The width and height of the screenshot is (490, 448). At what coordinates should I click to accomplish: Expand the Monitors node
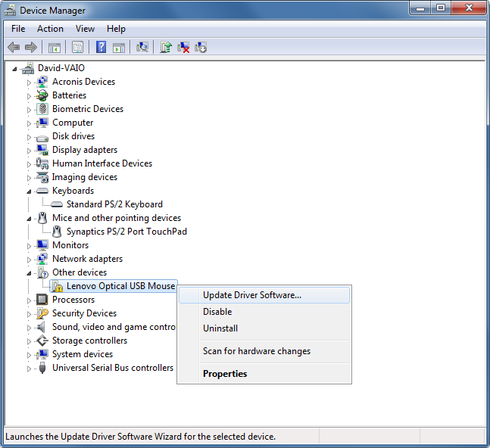coord(29,246)
